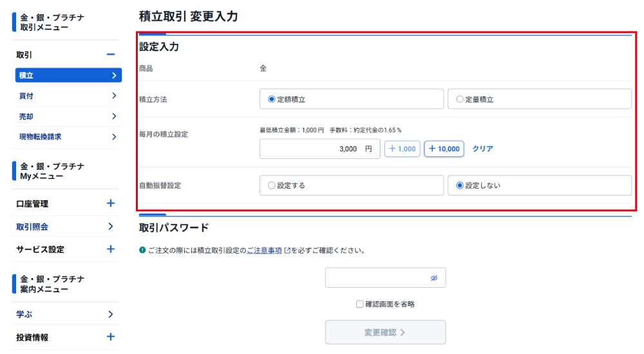644x354 pixels.
Task: Select the 定額積立 radio button
Action: tap(272, 99)
